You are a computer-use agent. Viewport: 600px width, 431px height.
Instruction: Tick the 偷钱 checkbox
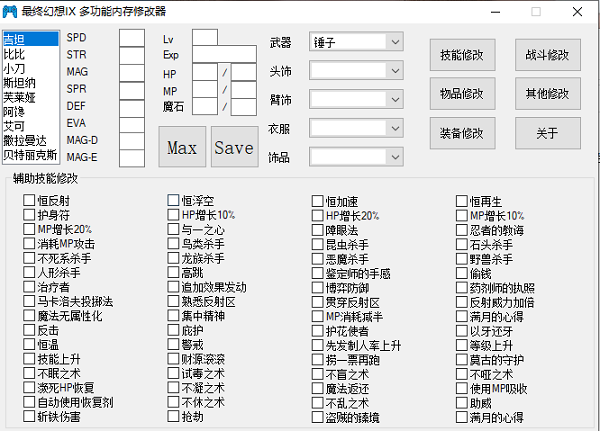tap(462, 274)
